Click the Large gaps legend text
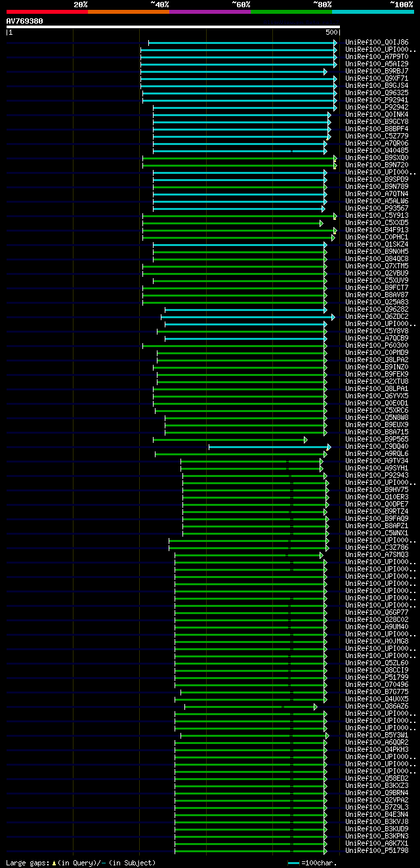The width and height of the screenshot is (420, 868). point(81,863)
